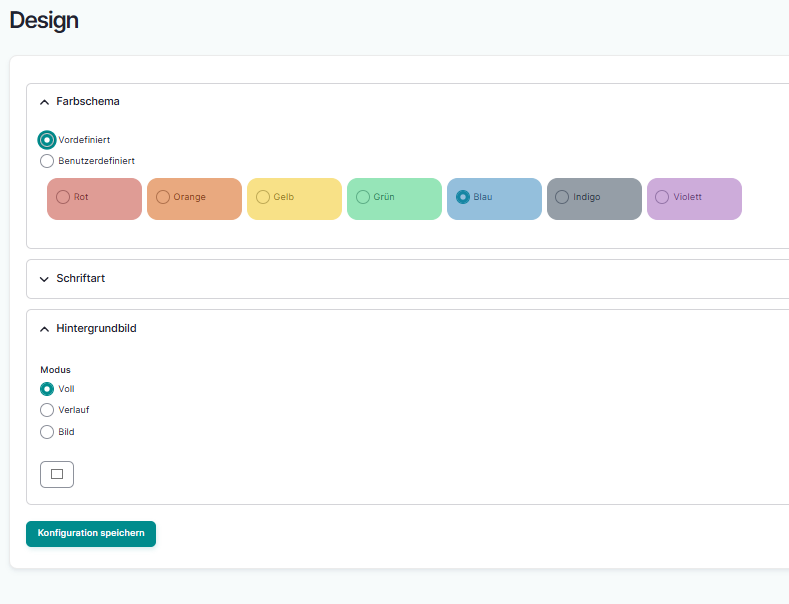Click the Hintergrundbild header title
The width and height of the screenshot is (789, 604).
pos(96,328)
